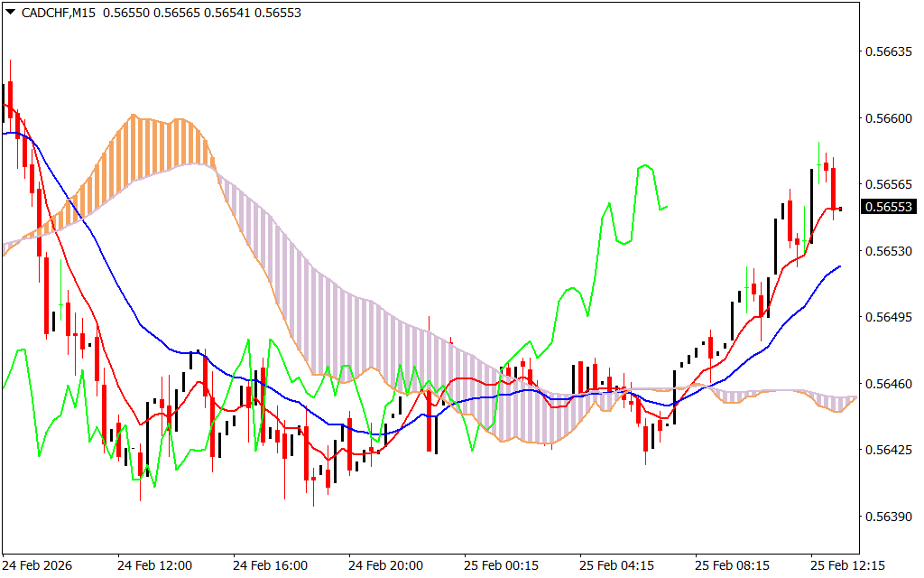The height and width of the screenshot is (578, 924).
Task: Select the 24 Feb 20:00 time label
Action: [385, 565]
